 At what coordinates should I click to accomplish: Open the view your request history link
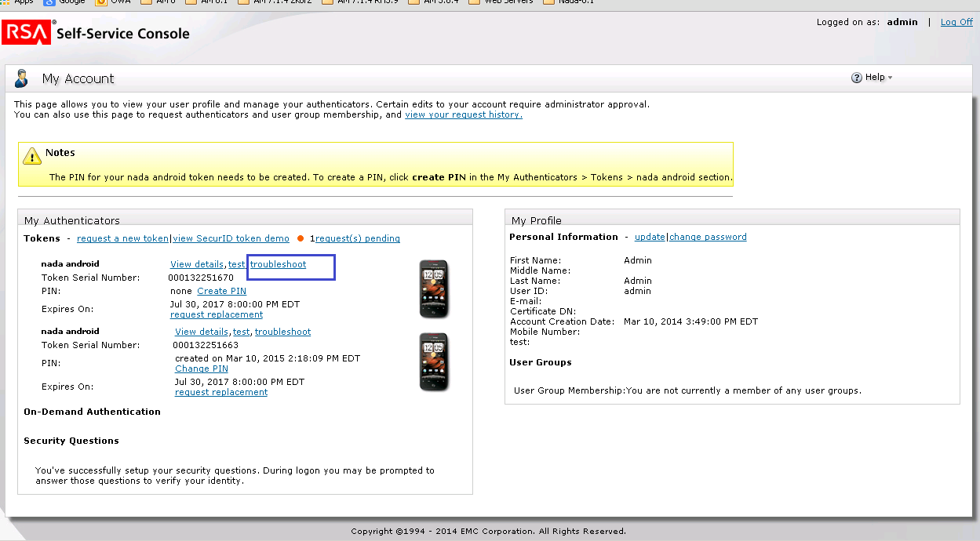(x=463, y=114)
